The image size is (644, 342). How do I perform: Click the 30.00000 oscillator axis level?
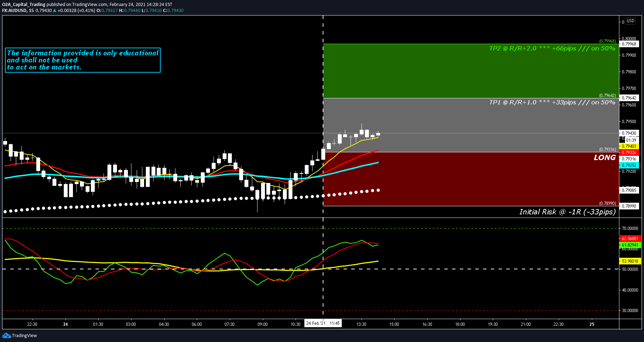pyautogui.click(x=630, y=311)
